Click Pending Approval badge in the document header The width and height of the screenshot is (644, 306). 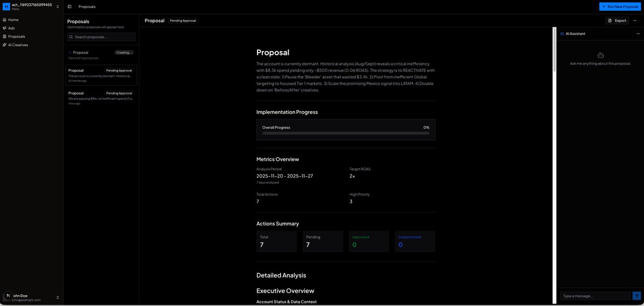click(183, 20)
